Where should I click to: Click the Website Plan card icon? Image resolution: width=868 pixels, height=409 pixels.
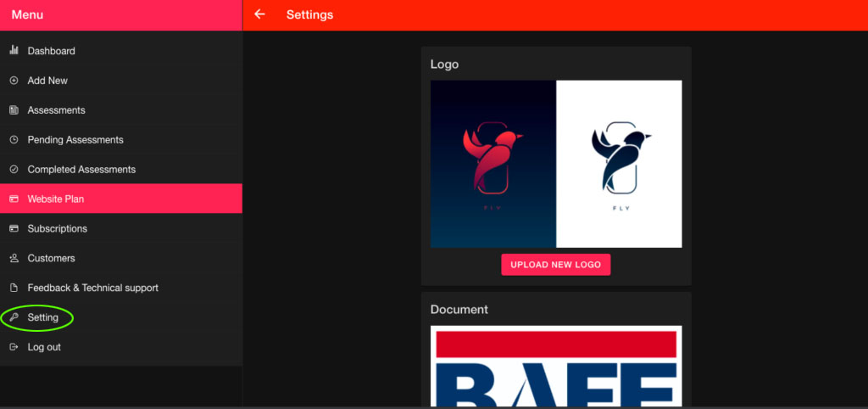(14, 199)
